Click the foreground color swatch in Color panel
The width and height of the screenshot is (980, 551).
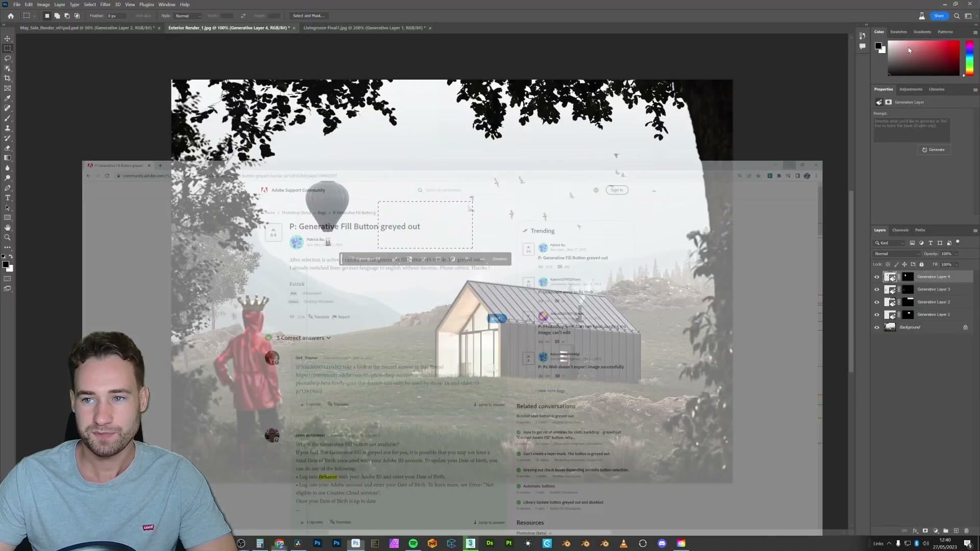coord(878,46)
